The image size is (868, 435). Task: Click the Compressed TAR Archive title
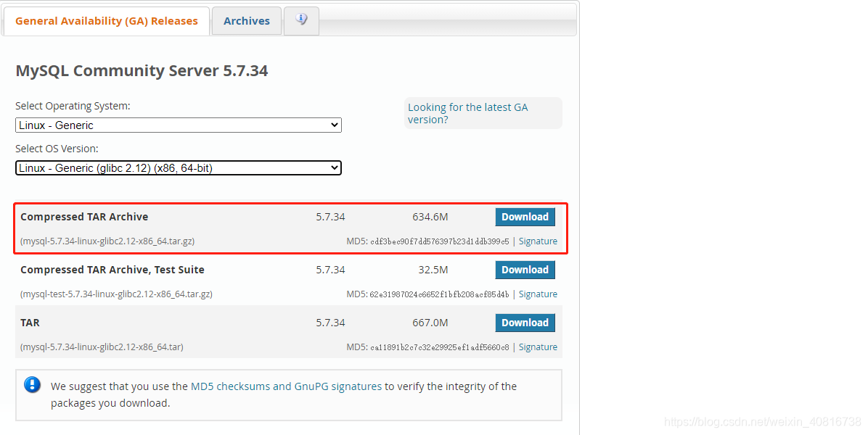(x=84, y=217)
